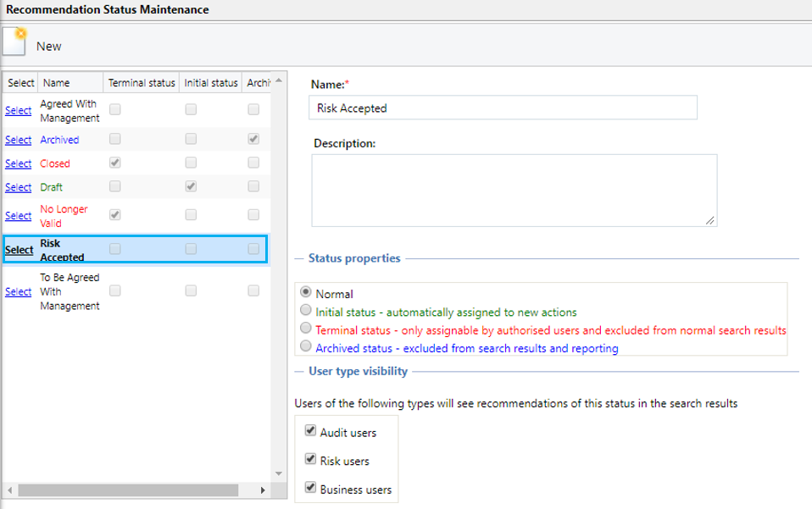Image resolution: width=812 pixels, height=509 pixels.
Task: Click the New document icon
Action: click(x=14, y=41)
